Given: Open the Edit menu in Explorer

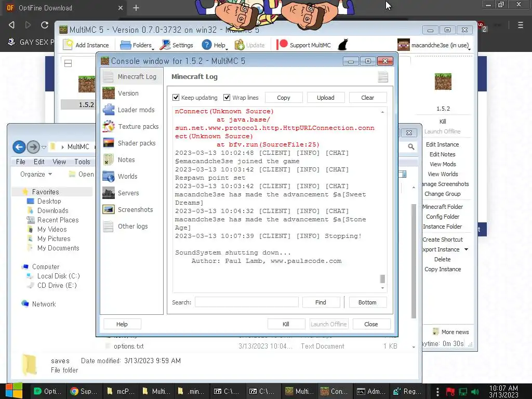Looking at the screenshot, I should 39,162.
